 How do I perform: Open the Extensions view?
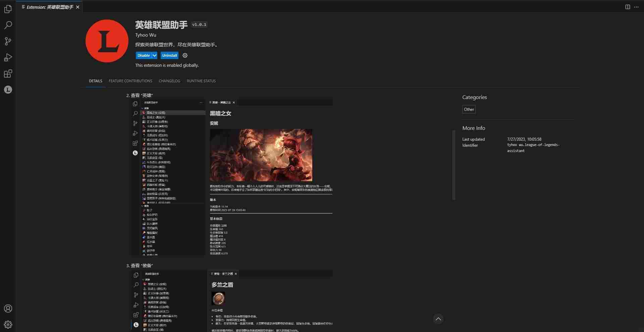[8, 74]
